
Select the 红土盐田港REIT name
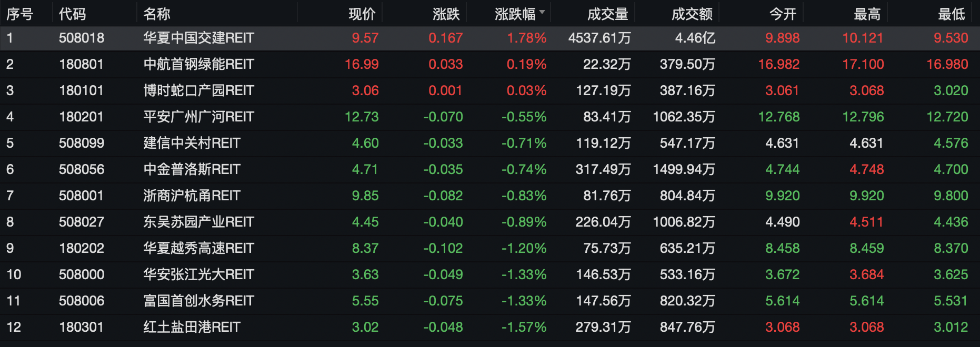192,327
